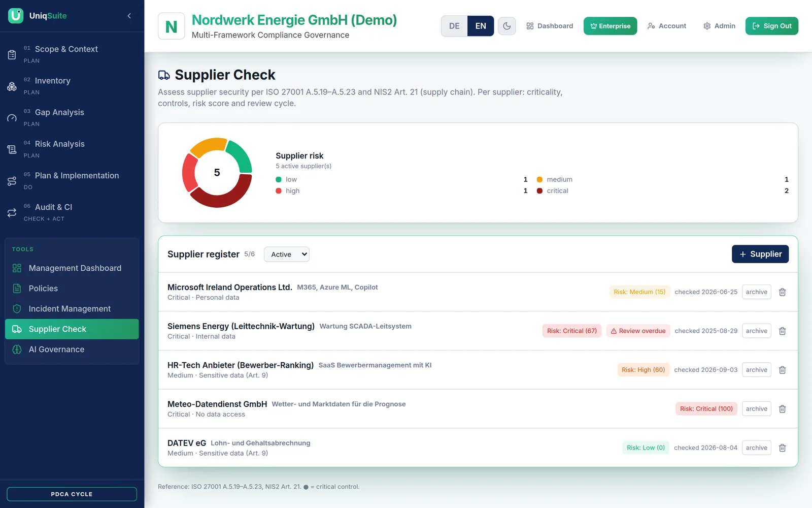Viewport: 812px width, 508px height.
Task: Go to Audit & CI step
Action: pyautogui.click(x=72, y=212)
